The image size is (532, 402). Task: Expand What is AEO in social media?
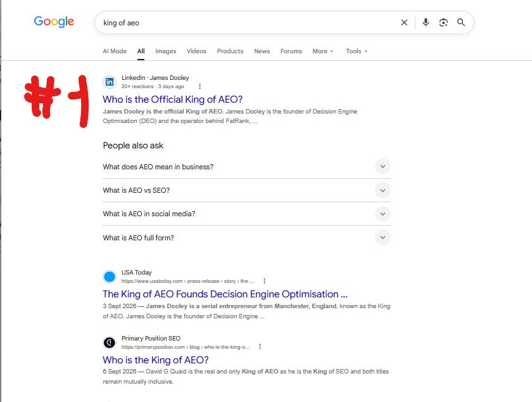pos(246,214)
